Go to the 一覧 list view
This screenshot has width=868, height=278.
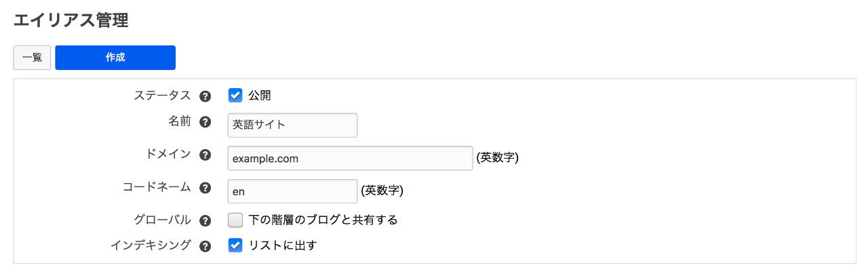click(33, 58)
